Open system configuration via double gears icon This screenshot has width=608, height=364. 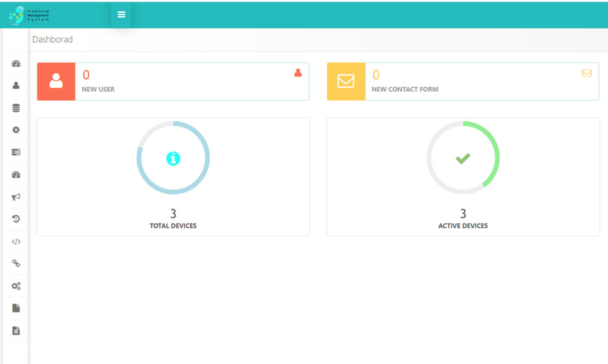[15, 286]
